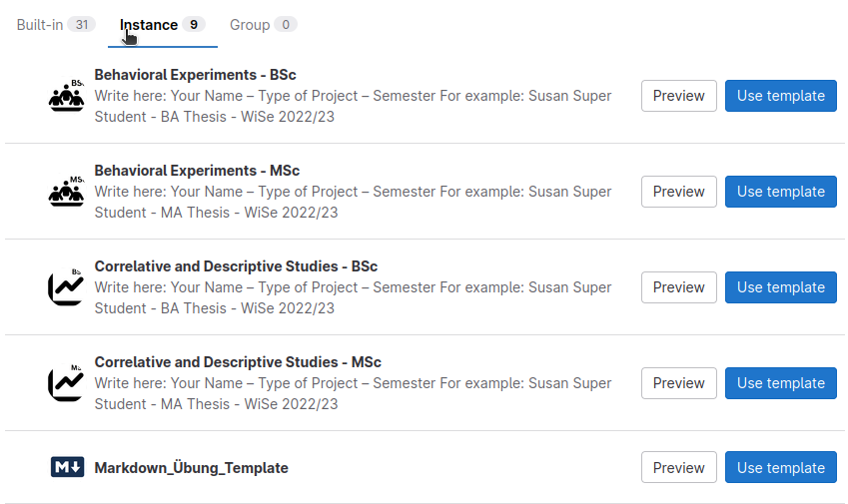Preview Correlative and Descriptive Studies - MSc
Screen dimensions: 848x504
tap(679, 383)
